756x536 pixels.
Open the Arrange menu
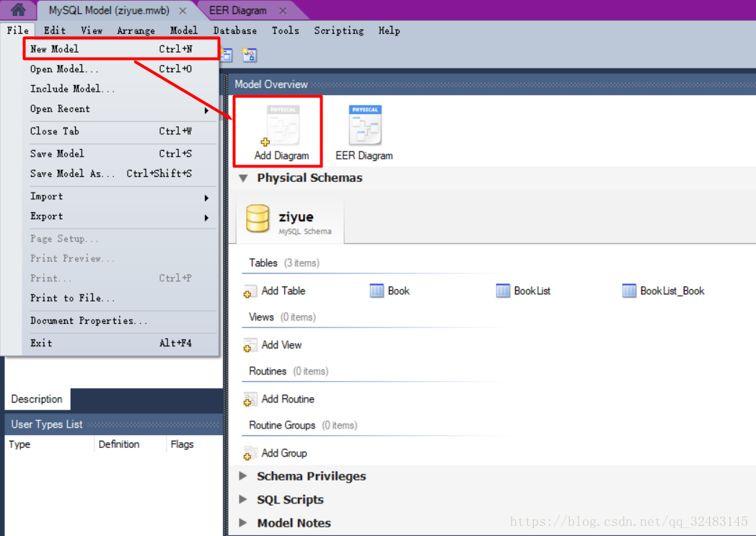pyautogui.click(x=136, y=30)
